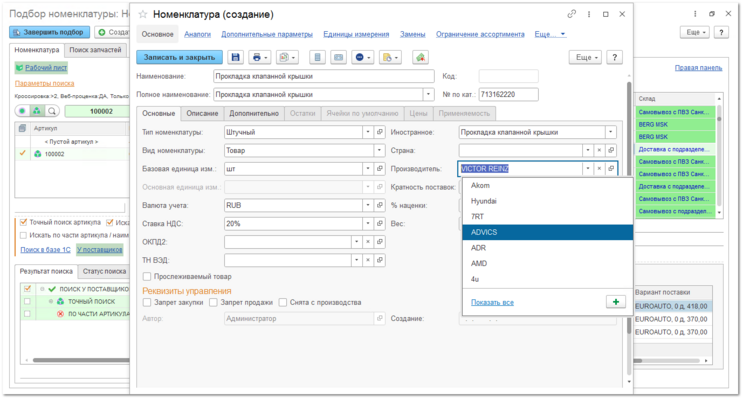
Task: Click the Записать и закрыть button
Action: [x=180, y=57]
